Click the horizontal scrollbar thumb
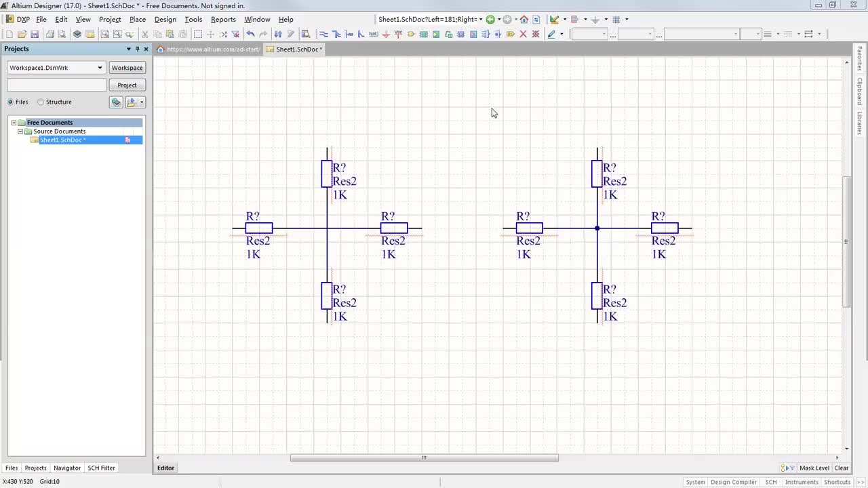The image size is (868, 488). [424, 457]
